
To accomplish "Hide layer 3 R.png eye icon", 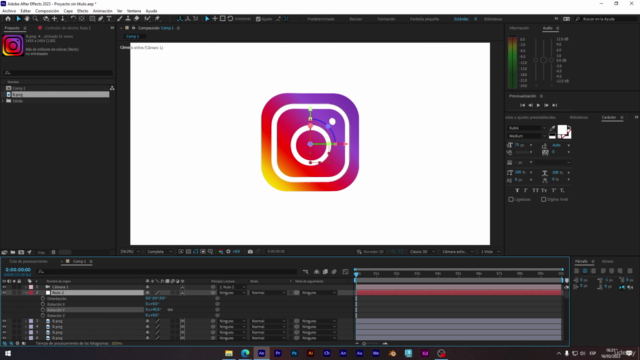I will [x=4, y=321].
